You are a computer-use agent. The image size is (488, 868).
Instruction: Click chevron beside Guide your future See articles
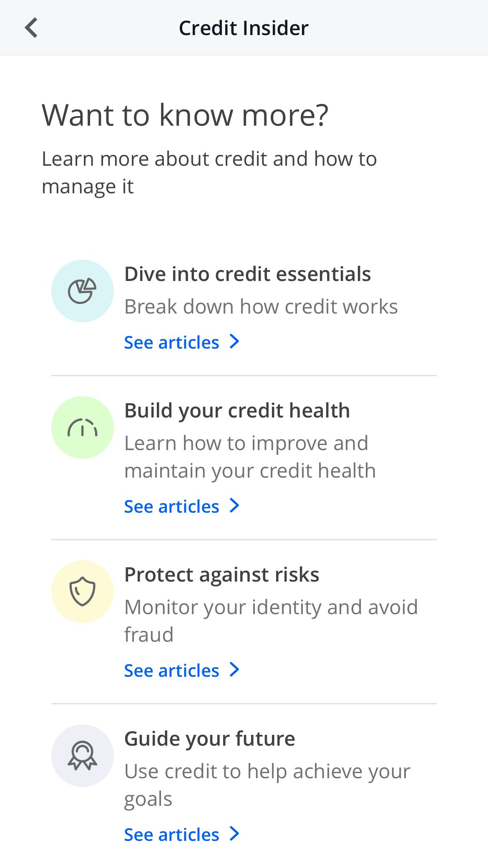235,834
